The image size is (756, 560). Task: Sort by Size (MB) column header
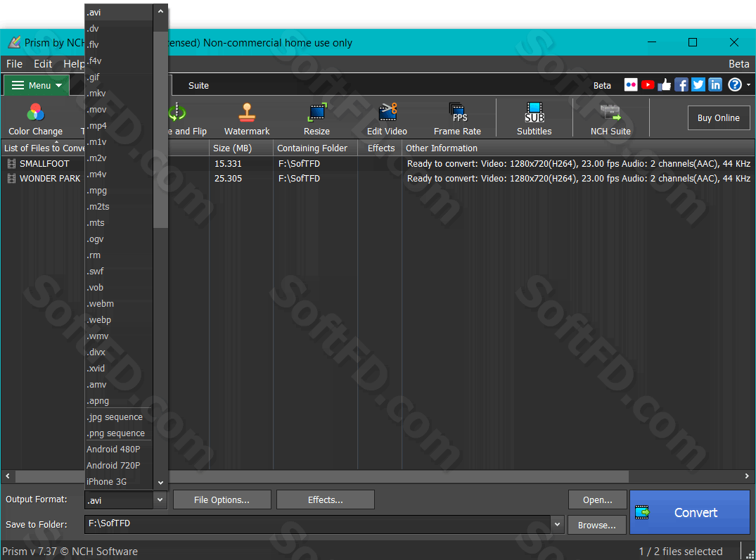click(241, 148)
